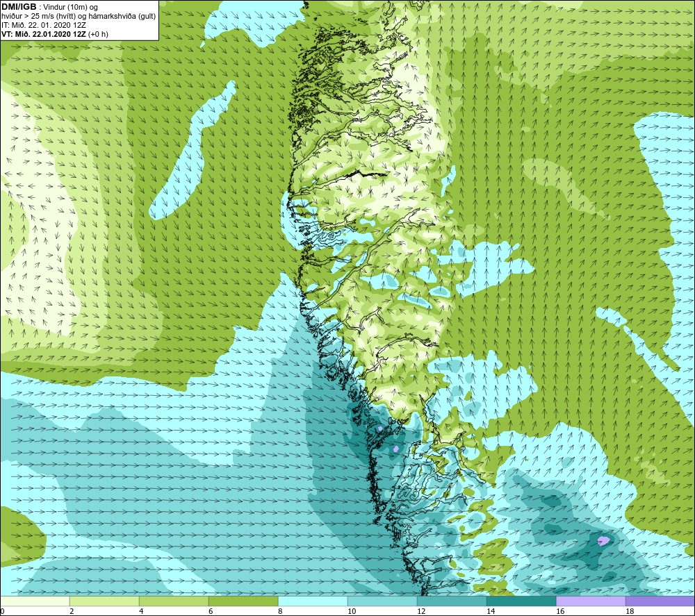The image size is (695, 616).
Task: Click the medium green 4–6 m/s legend swatch
Action: point(174,601)
